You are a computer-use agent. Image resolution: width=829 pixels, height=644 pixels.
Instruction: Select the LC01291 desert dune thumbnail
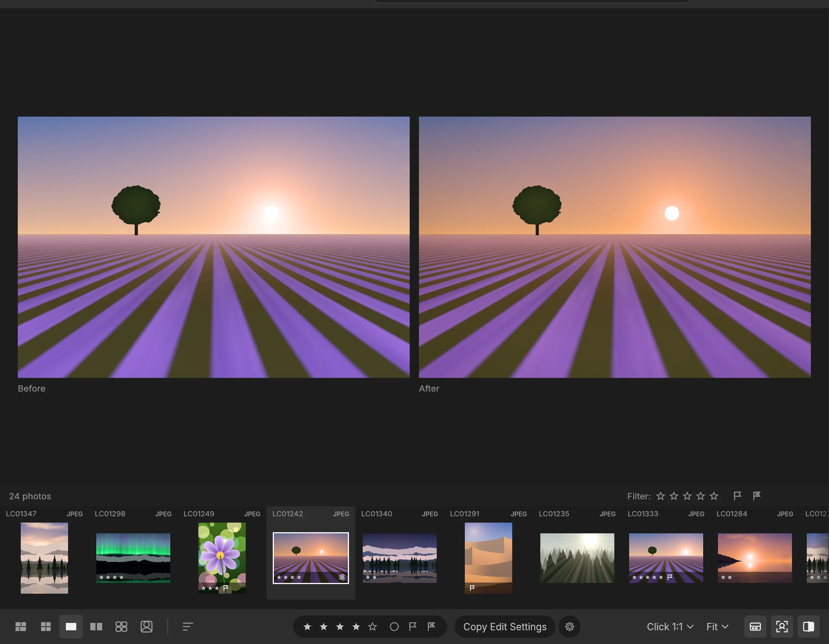[x=489, y=558]
